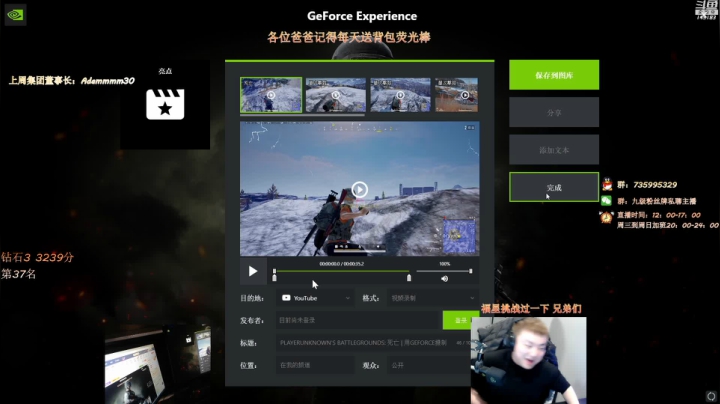Select the first highlighted clip thumbnail

(x=271, y=95)
